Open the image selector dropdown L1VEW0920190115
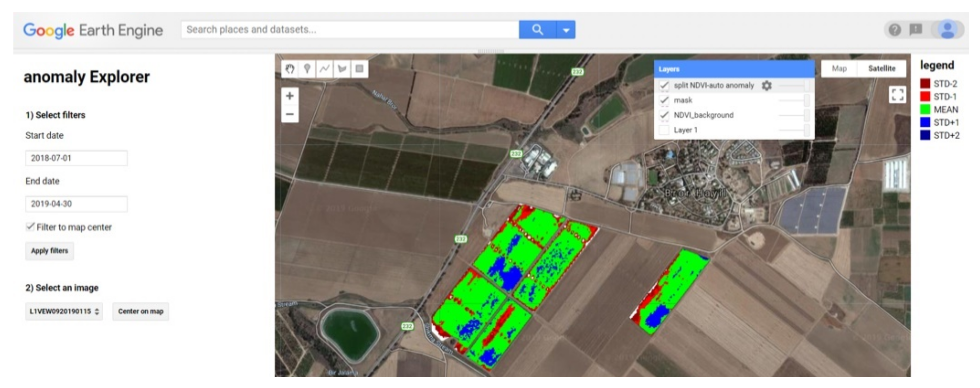Screen dimensions: 980x388 click(x=64, y=311)
